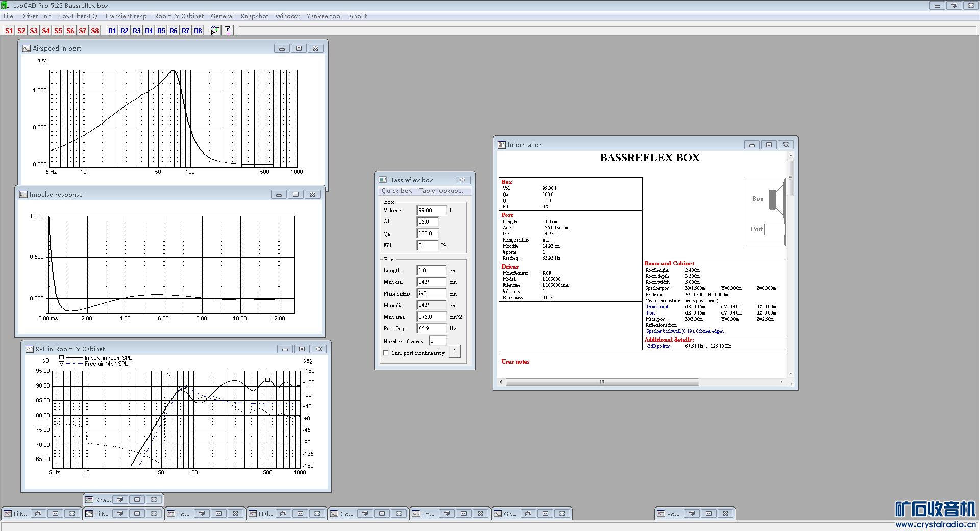
Task: Click Quick box in Bassreflex window
Action: (397, 191)
